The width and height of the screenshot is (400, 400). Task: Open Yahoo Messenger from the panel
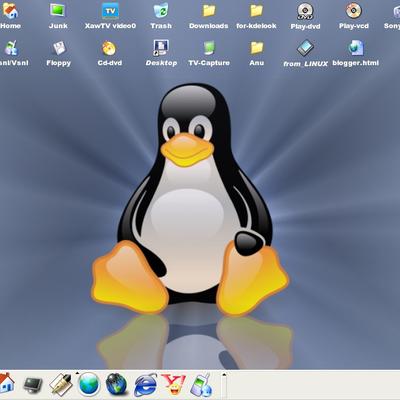coord(173,384)
